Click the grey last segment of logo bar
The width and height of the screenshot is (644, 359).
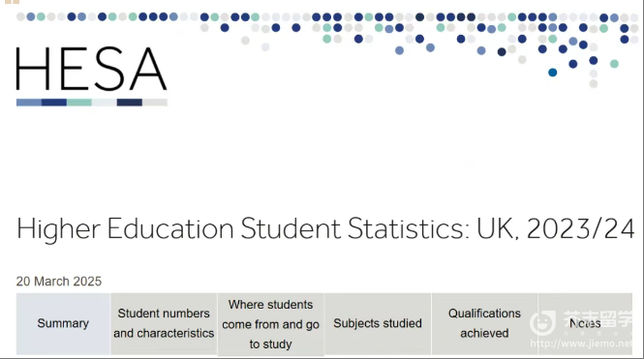pyautogui.click(x=155, y=103)
